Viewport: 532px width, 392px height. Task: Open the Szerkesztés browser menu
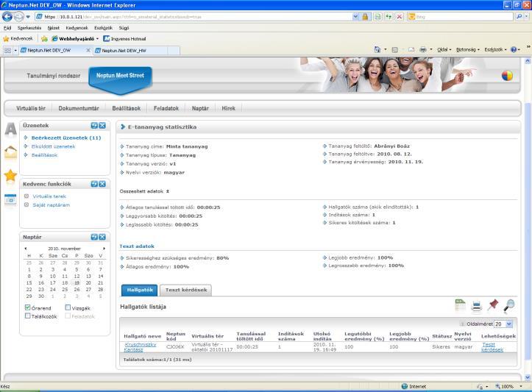click(x=29, y=28)
